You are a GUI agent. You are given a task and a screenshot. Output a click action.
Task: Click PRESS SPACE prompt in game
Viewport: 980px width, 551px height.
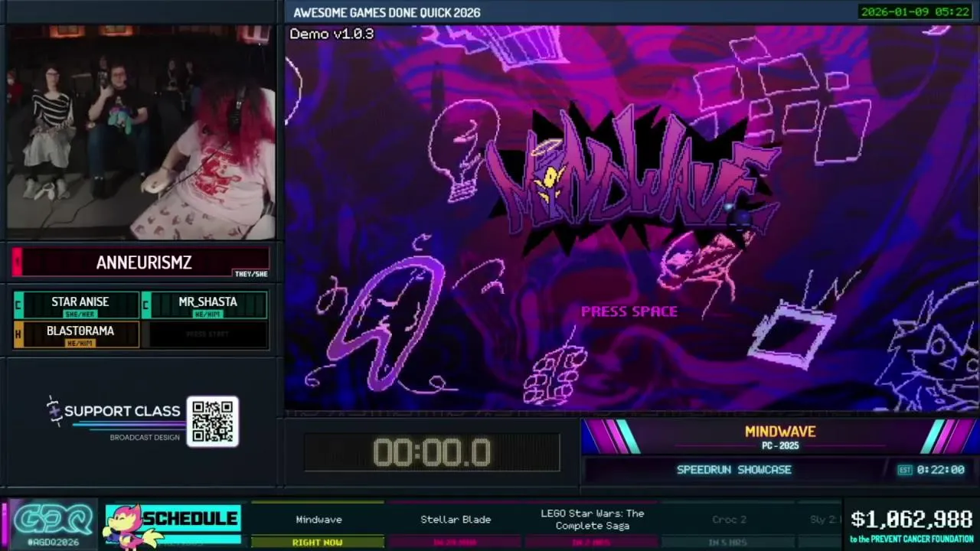[629, 311]
